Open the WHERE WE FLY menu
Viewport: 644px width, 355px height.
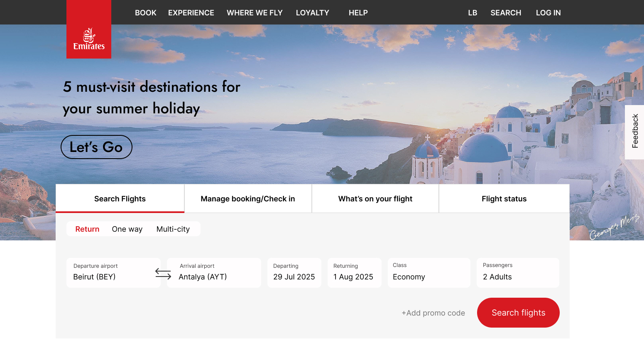point(255,13)
